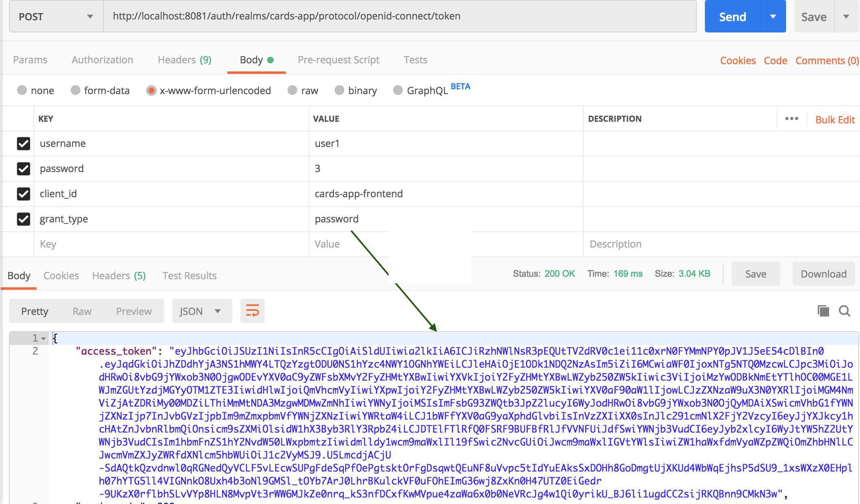Copy response using the copy icon
The height and width of the screenshot is (504, 860).
tap(823, 311)
